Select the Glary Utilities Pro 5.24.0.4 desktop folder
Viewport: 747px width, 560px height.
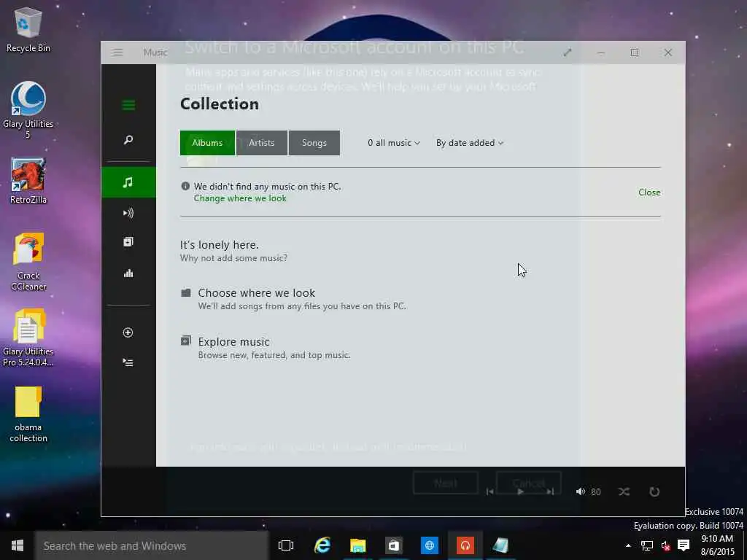[x=28, y=338]
